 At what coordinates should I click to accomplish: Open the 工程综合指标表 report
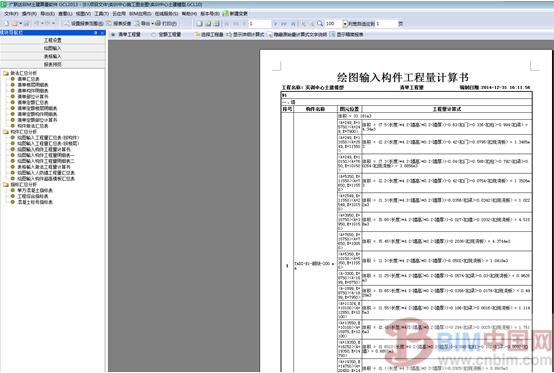pos(33,196)
